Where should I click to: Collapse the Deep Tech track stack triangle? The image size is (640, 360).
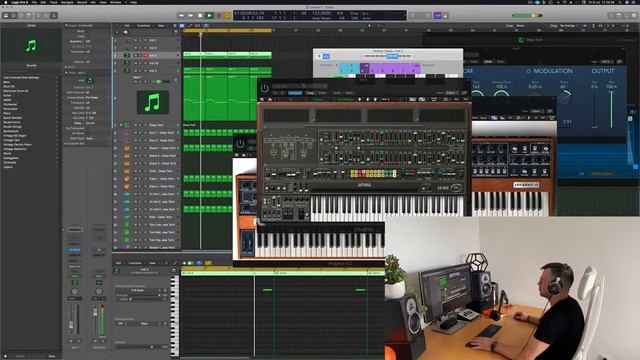(x=121, y=125)
